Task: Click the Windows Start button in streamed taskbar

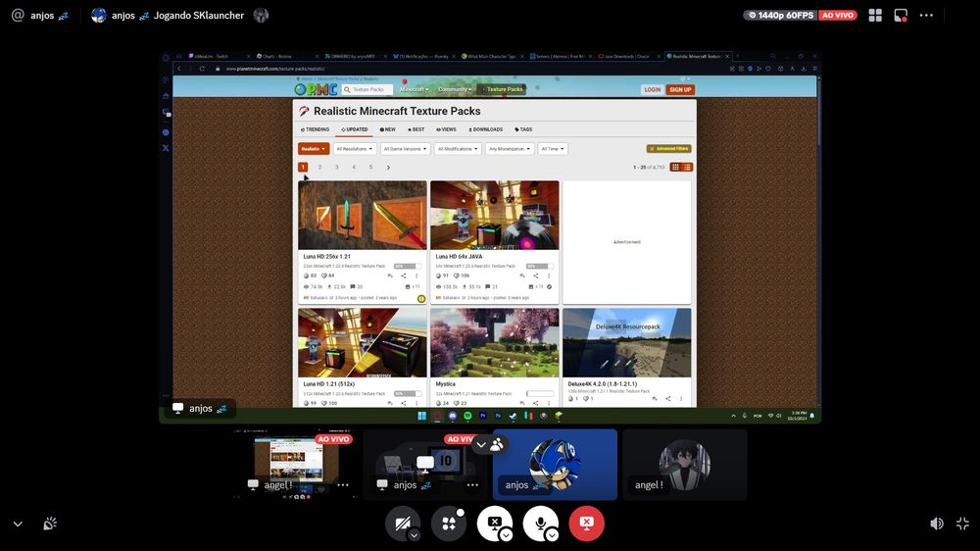Action: coord(421,416)
